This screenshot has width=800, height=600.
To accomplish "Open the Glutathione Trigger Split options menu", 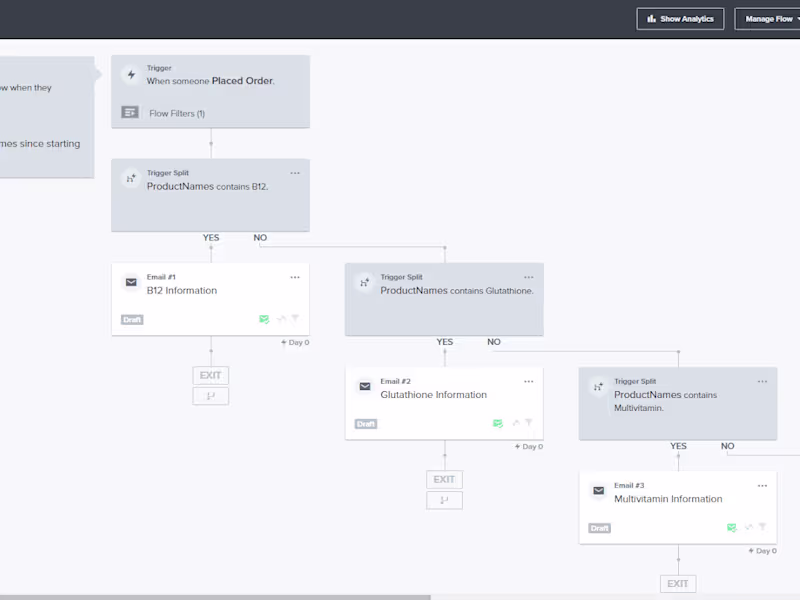I will (529, 277).
